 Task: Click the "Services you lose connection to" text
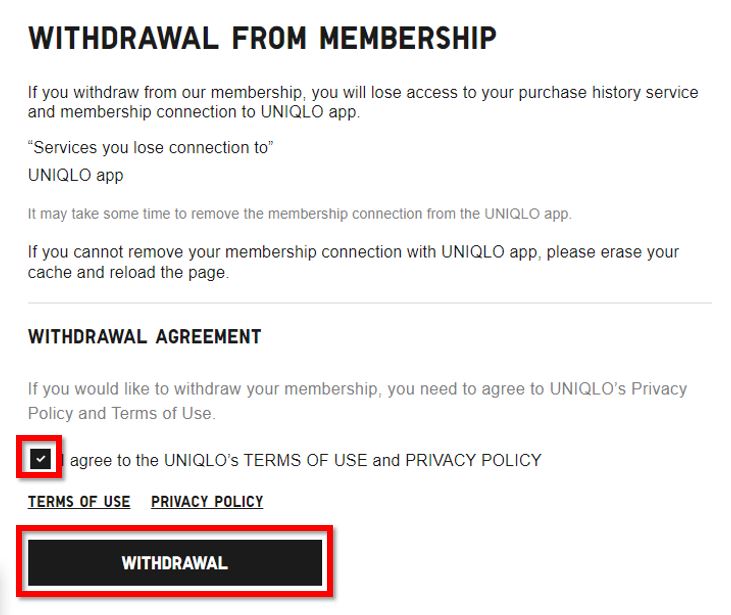(151, 148)
